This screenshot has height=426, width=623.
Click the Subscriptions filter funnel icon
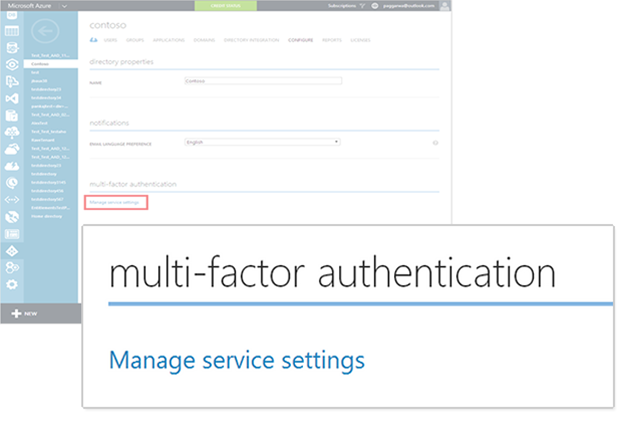[x=362, y=6]
